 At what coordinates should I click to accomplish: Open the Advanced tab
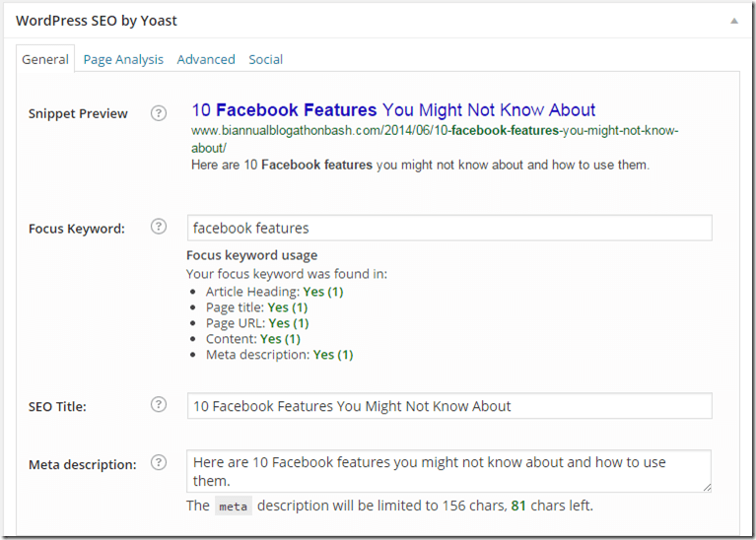click(x=206, y=59)
